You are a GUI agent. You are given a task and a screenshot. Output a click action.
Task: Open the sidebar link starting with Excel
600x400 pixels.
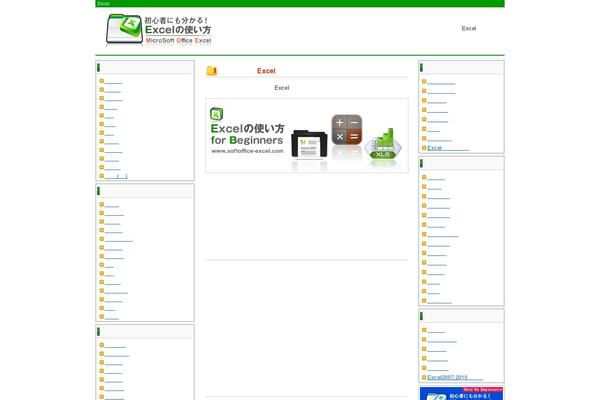448,148
